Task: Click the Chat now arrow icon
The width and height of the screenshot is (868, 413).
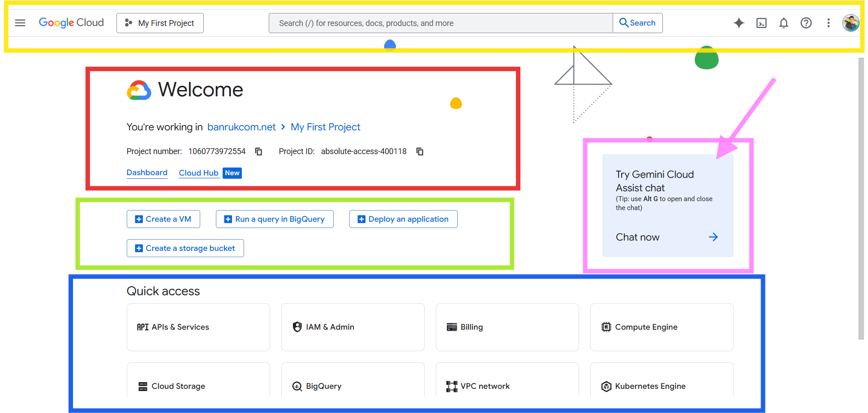Action: click(713, 237)
